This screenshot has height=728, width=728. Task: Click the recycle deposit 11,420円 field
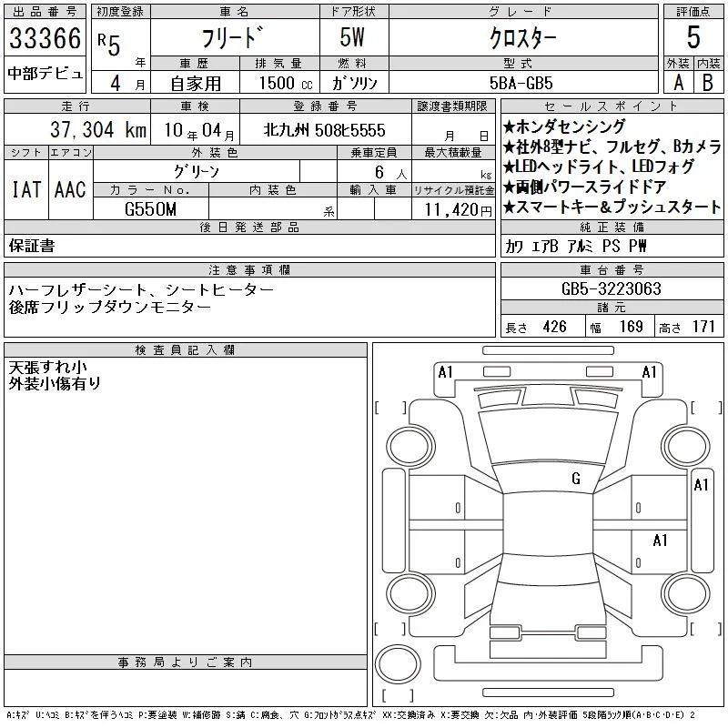(x=458, y=209)
